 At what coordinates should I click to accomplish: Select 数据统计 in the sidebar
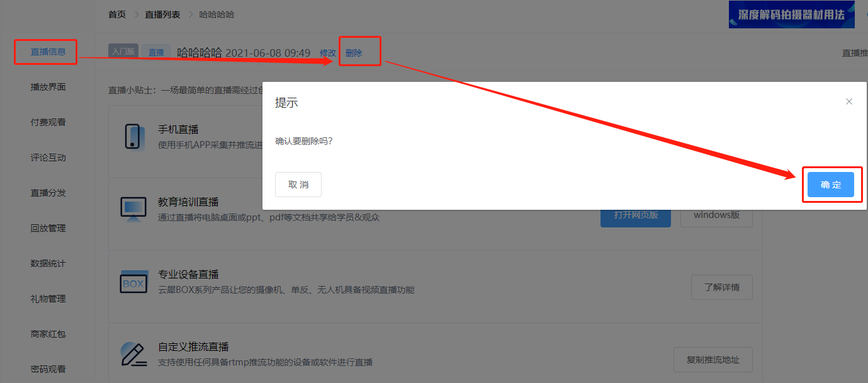(x=48, y=263)
